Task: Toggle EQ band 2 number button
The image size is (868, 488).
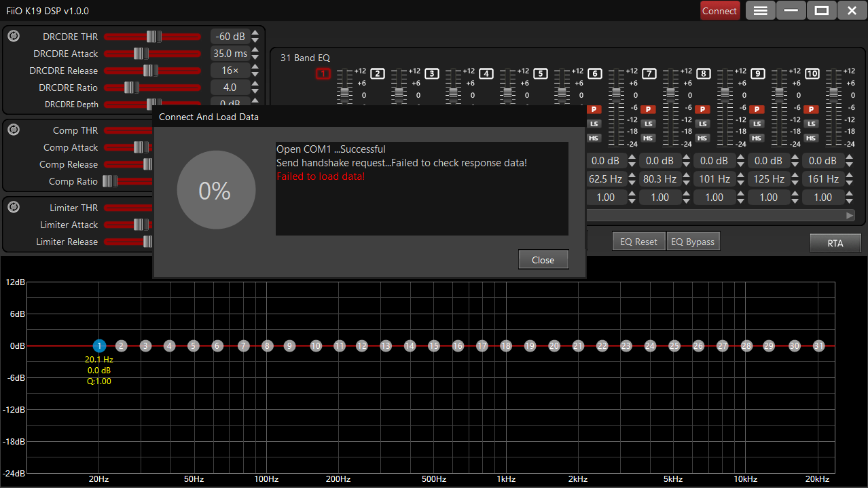Action: [x=378, y=74]
